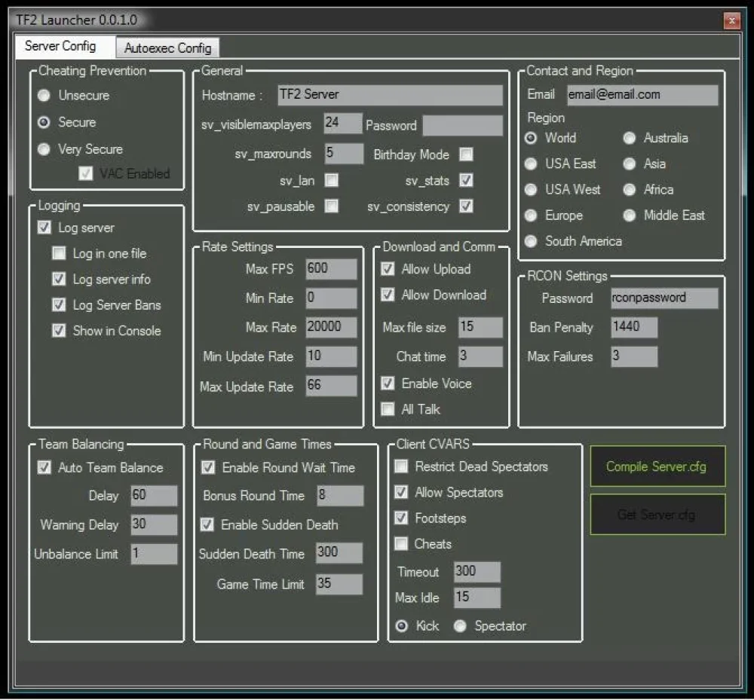This screenshot has width=754, height=700.
Task: Select the Australia region
Action: tap(630, 139)
